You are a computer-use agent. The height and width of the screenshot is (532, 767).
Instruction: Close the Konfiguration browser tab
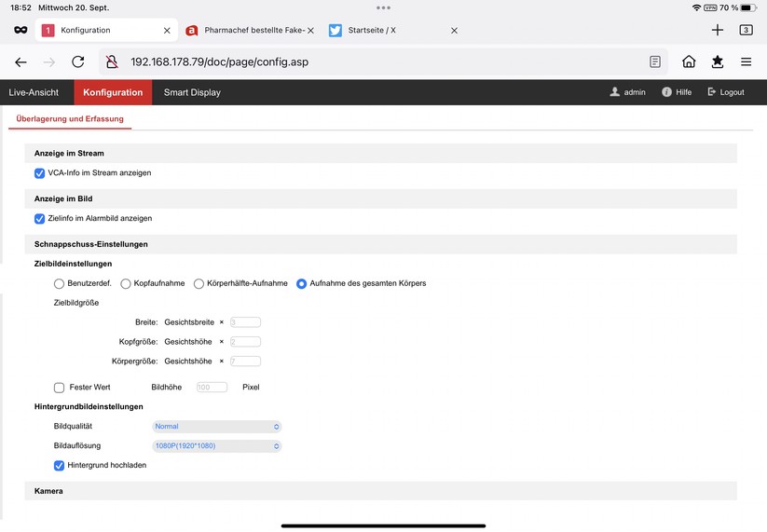coord(167,30)
